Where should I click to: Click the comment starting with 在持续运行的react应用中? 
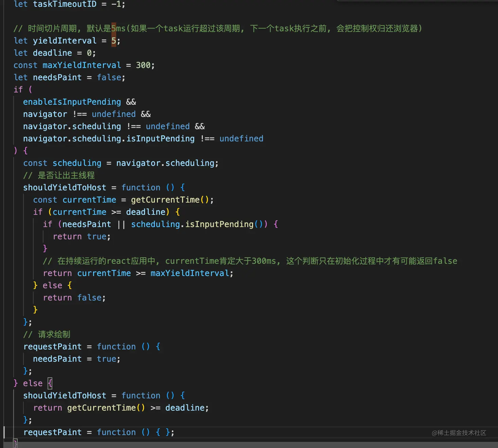coord(250,261)
